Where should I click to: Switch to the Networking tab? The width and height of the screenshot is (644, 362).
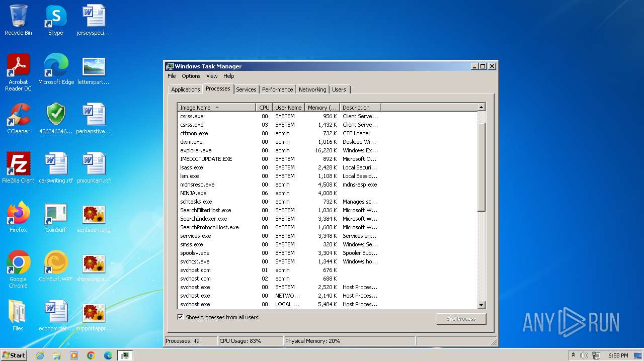(x=312, y=89)
